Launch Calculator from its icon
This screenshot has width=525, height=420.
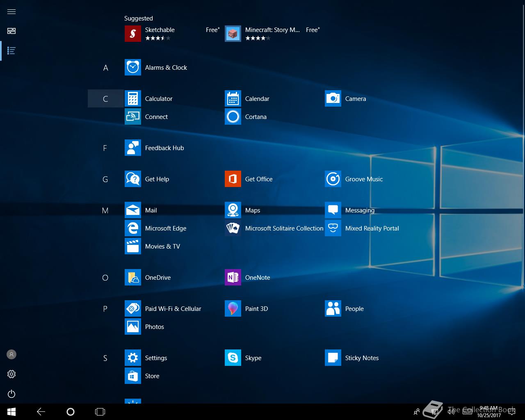tap(133, 98)
